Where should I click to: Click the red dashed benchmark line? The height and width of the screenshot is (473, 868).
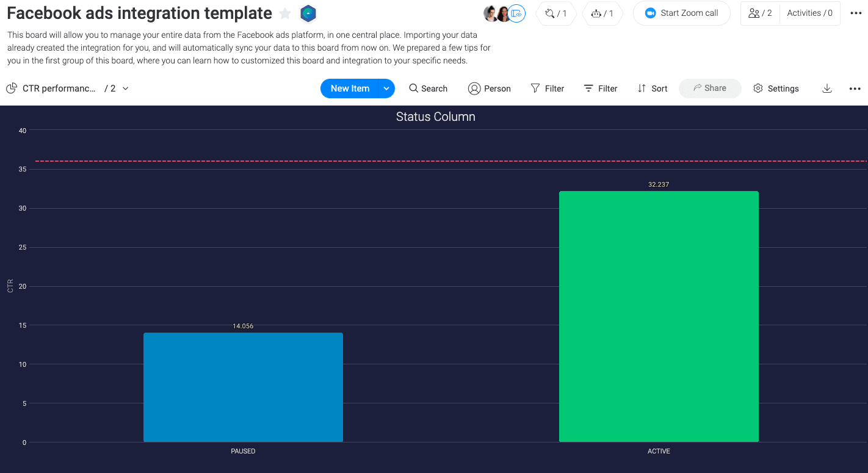click(x=451, y=161)
